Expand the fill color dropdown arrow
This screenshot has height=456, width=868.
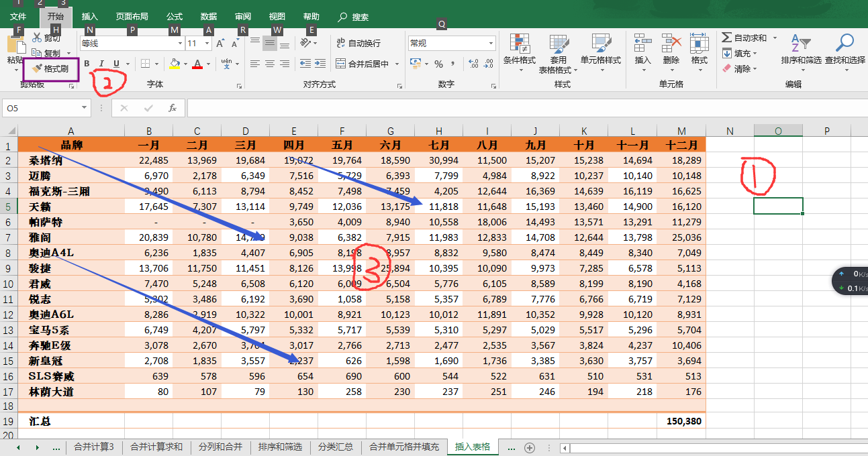click(x=184, y=64)
